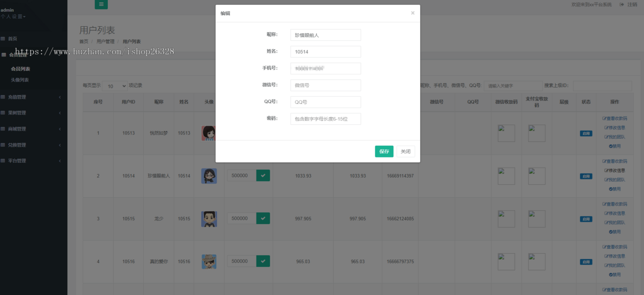Open 我的团队 for user 10515

pos(614,222)
